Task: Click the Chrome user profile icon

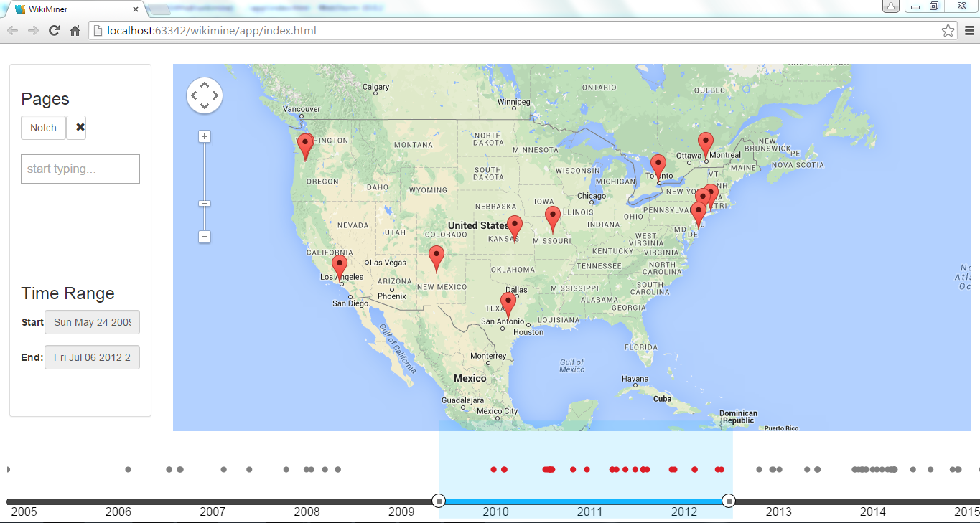Action: click(x=890, y=6)
